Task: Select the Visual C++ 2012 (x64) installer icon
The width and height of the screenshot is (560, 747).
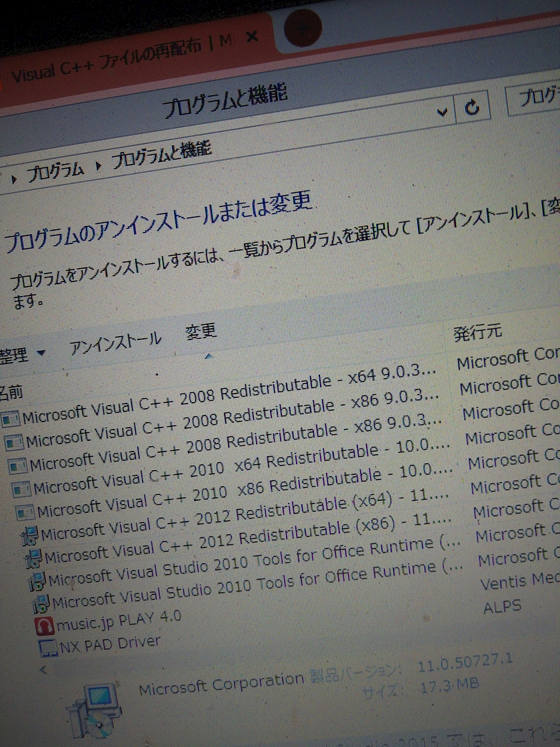Action: tap(29, 536)
